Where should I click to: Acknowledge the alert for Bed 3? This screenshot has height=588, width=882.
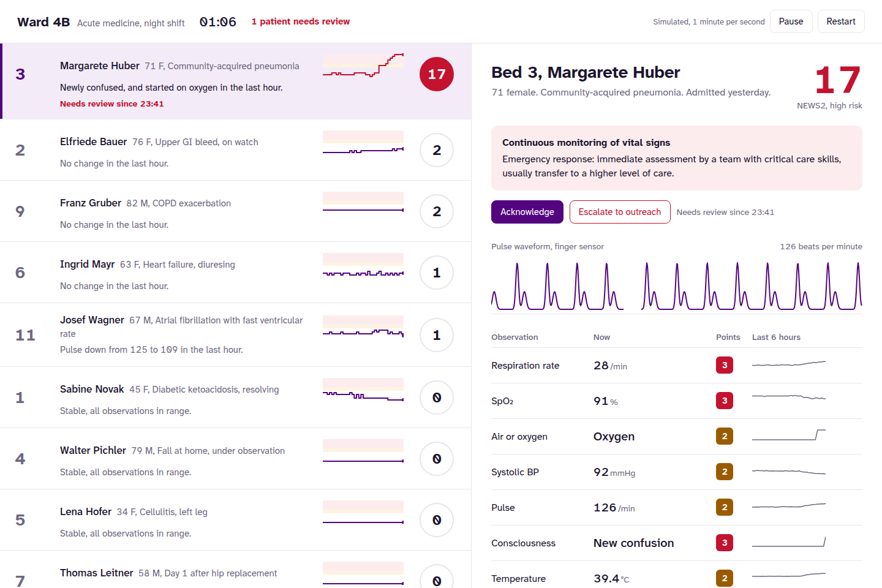tap(527, 212)
